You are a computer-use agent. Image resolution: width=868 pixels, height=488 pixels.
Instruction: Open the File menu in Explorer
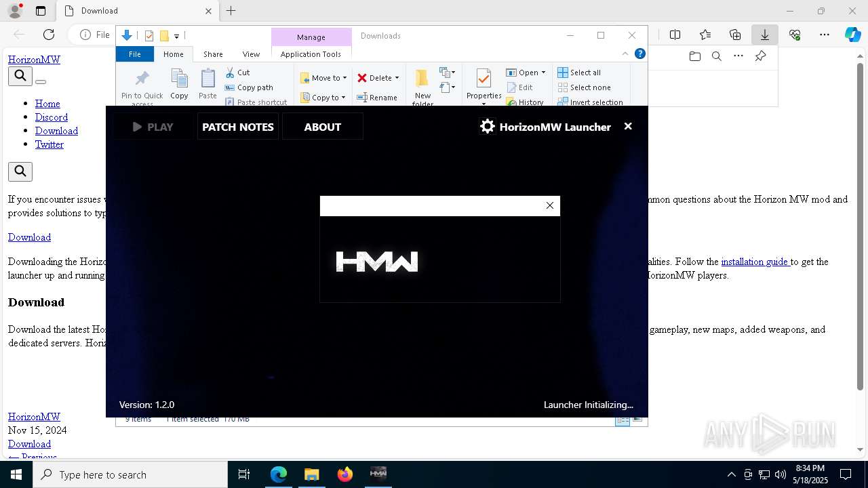(135, 54)
